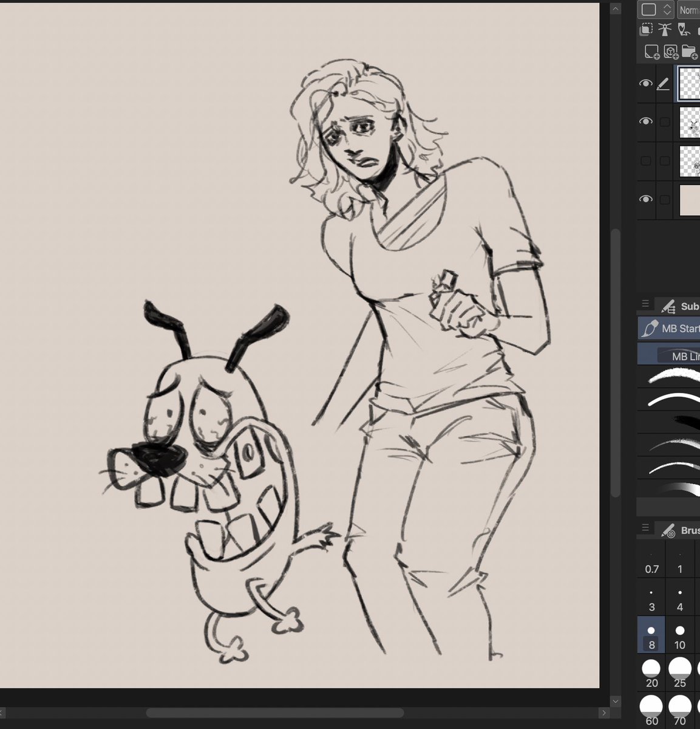The image size is (700, 729).
Task: Set brush size to 70
Action: click(680, 711)
